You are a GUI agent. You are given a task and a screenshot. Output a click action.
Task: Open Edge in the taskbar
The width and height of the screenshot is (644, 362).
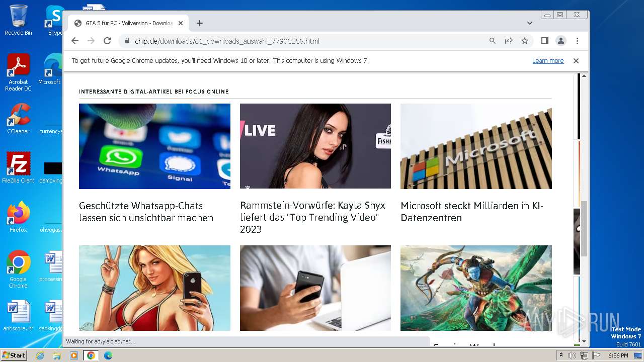[x=108, y=355]
